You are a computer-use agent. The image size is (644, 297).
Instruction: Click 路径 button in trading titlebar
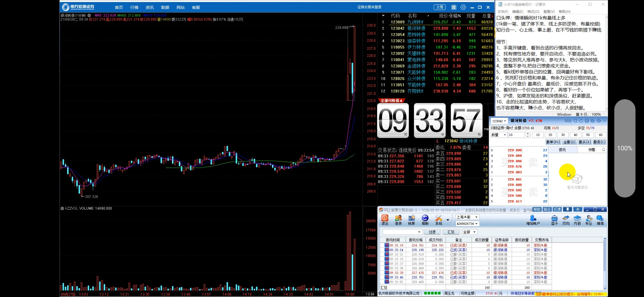click(547, 210)
